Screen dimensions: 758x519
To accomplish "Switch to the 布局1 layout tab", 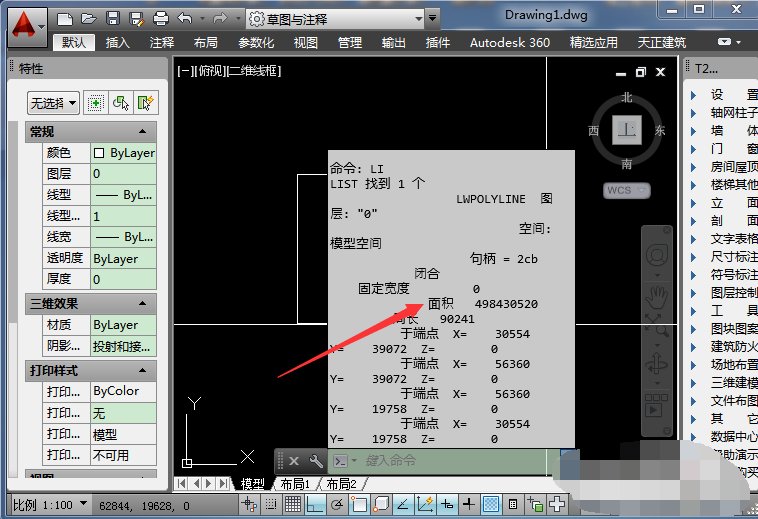I will pos(294,484).
